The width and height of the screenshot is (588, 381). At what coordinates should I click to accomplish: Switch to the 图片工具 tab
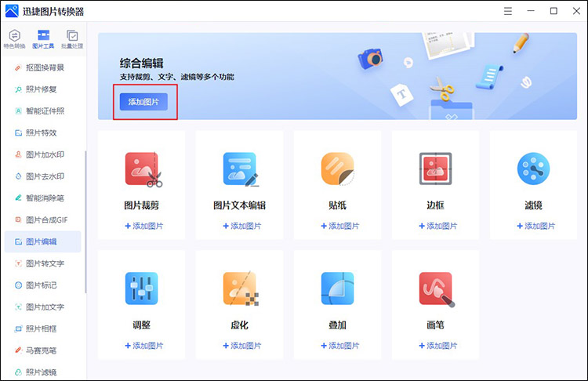coord(43,39)
